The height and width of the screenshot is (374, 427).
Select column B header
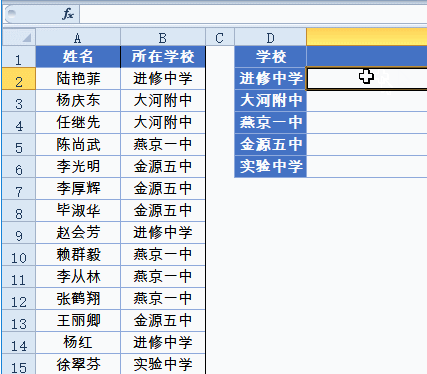[x=163, y=37]
